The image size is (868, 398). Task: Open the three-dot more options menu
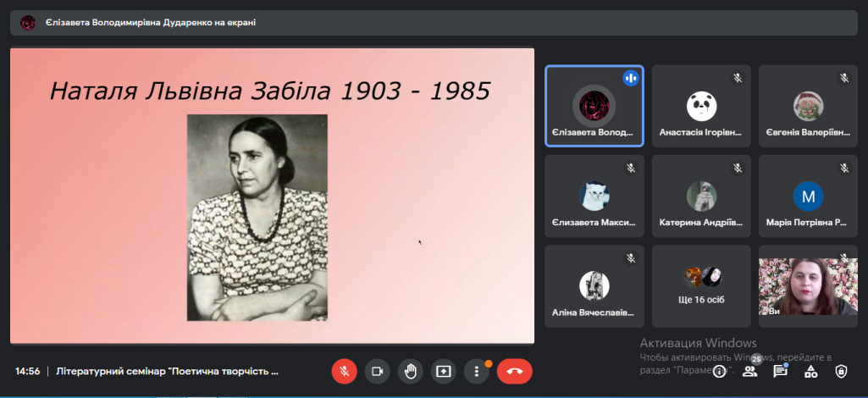click(x=477, y=371)
